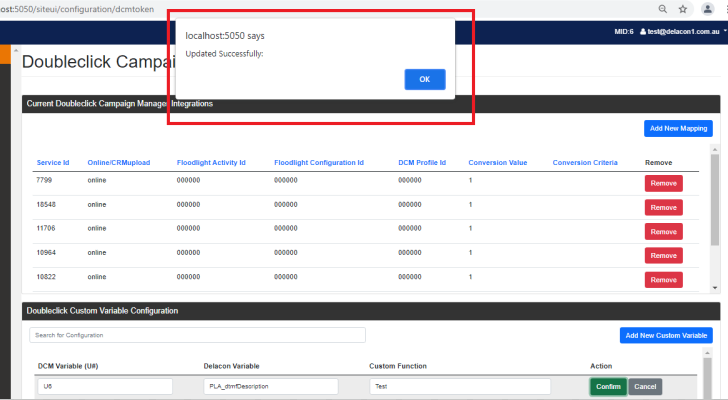728x400 pixels.
Task: Click integrations table scrollbar up arrow
Action: tap(715, 149)
